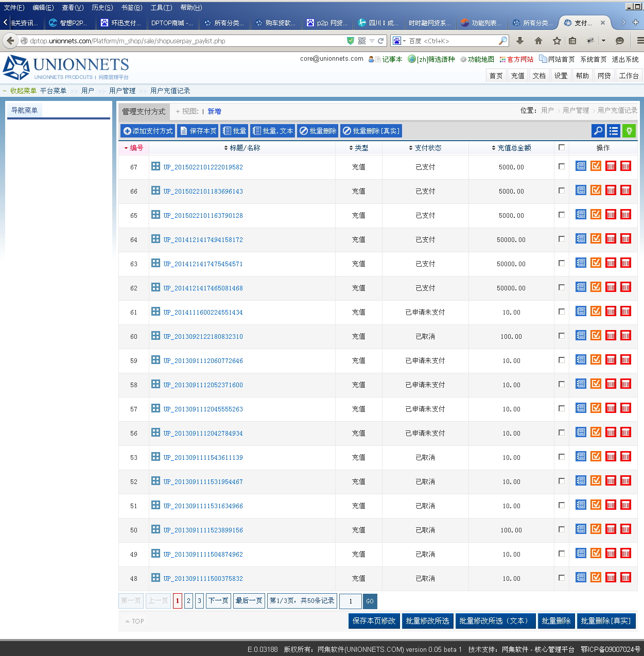Switch to the 充值 navigation tab
The width and height of the screenshot is (644, 656).
pyautogui.click(x=517, y=76)
